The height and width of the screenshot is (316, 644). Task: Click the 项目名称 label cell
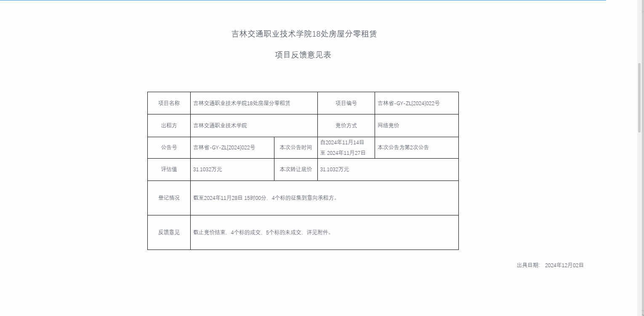169,103
